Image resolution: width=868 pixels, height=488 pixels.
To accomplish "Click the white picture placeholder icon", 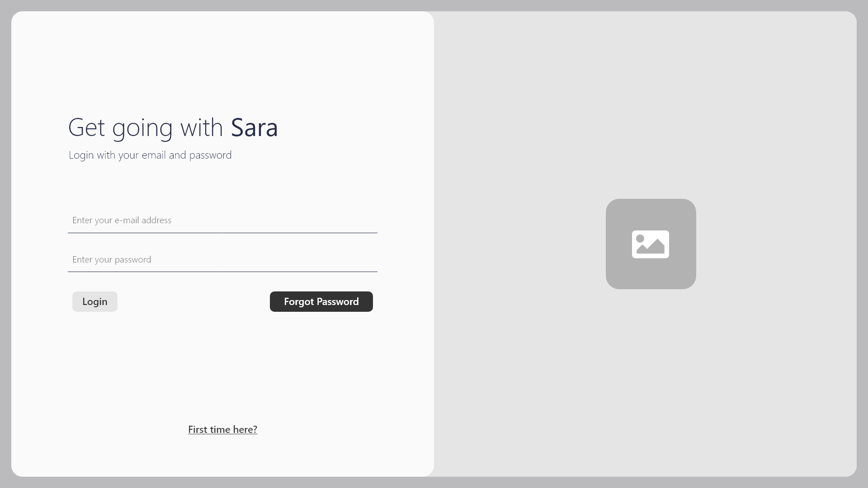I will click(650, 244).
